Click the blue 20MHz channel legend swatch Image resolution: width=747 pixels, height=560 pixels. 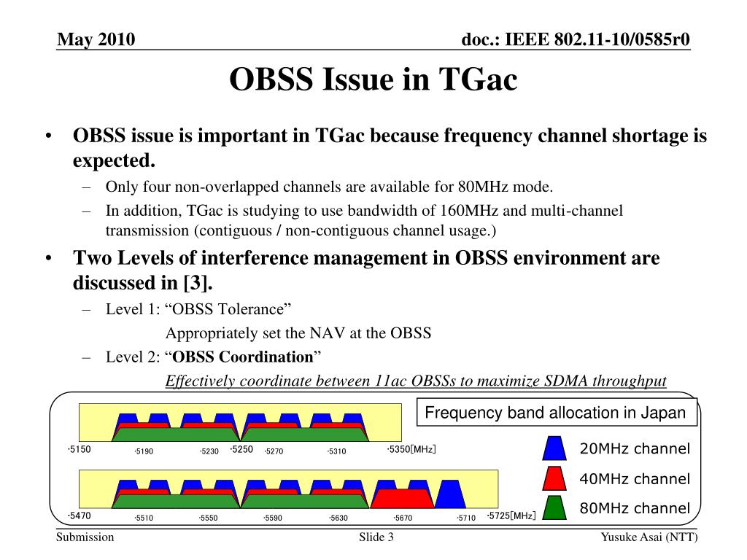[554, 448]
